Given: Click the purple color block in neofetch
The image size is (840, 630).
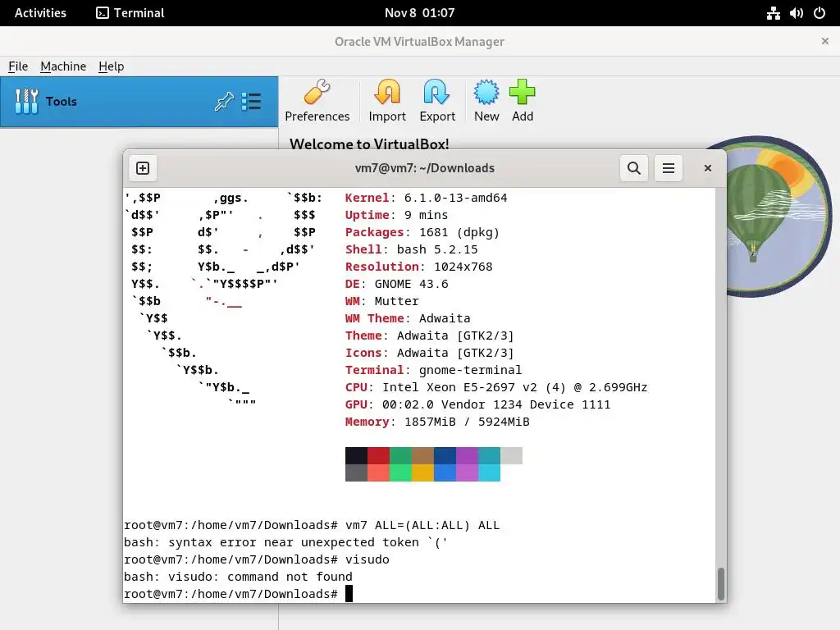Looking at the screenshot, I should (467, 455).
